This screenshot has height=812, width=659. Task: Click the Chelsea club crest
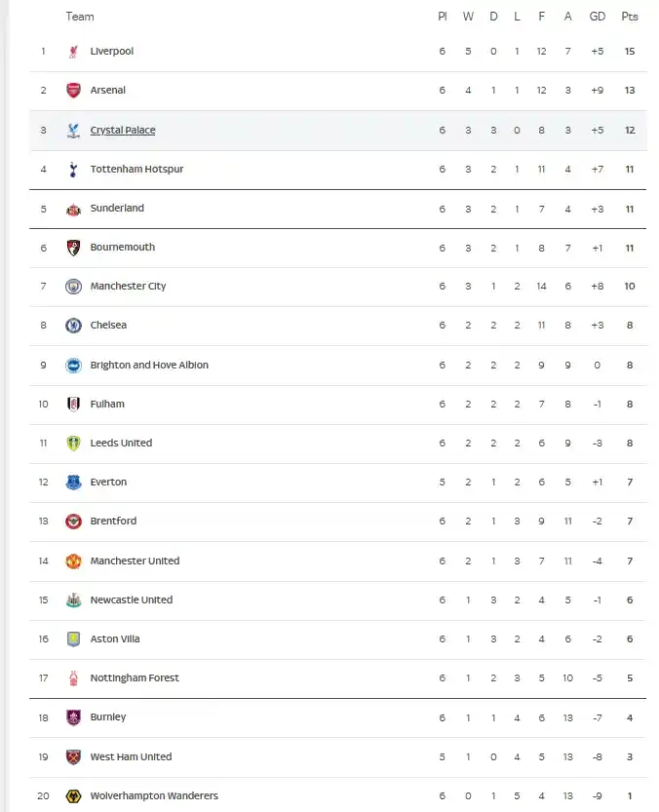pyautogui.click(x=73, y=325)
